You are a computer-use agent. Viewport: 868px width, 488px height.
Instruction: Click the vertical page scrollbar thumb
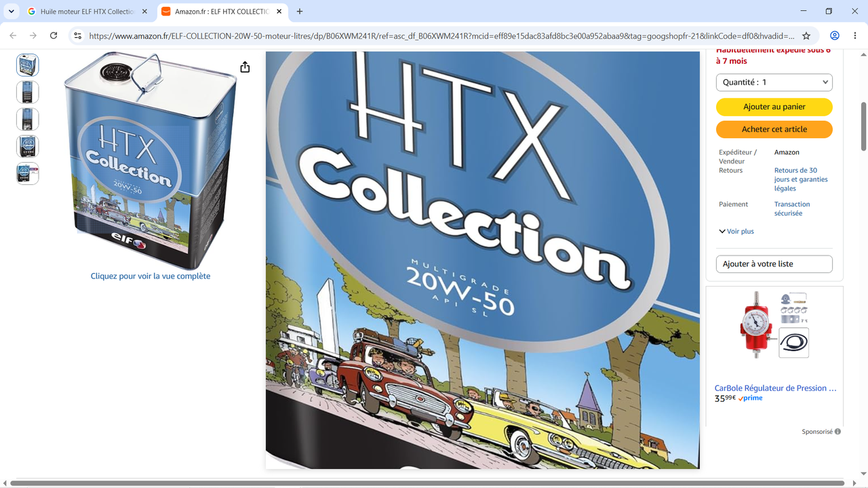[863, 127]
